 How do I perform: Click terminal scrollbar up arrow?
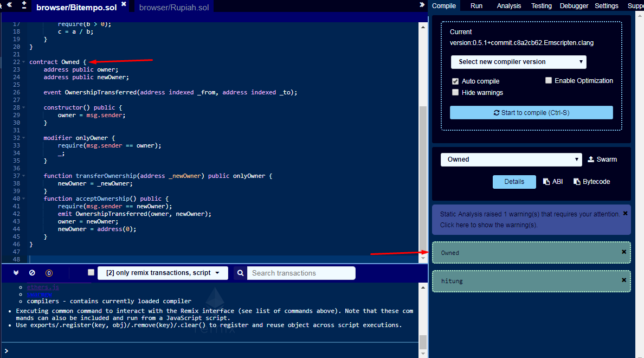click(423, 287)
